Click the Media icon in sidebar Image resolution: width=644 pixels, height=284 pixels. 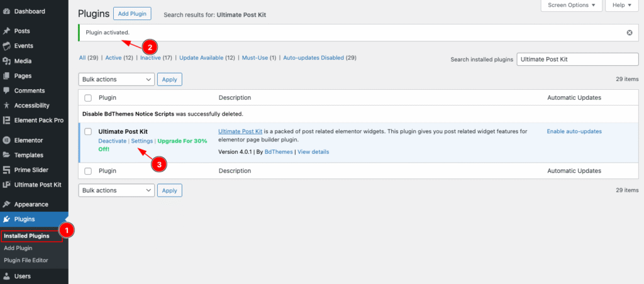click(x=6, y=61)
